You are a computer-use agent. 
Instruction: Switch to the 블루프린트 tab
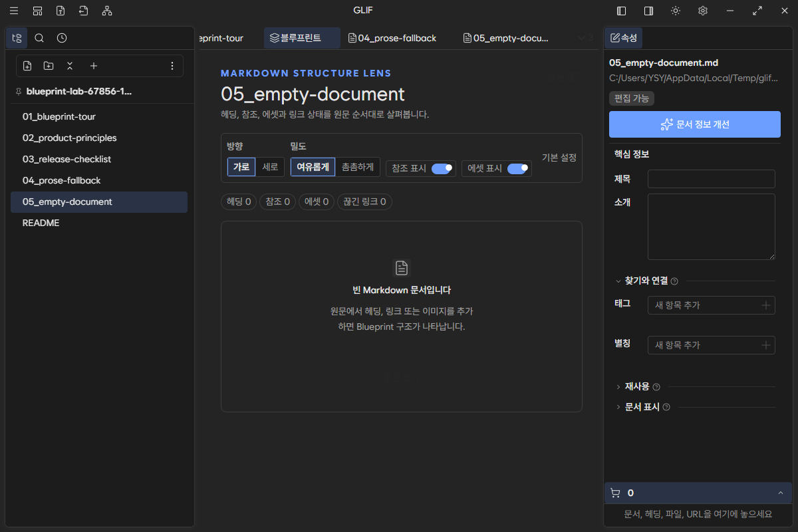coord(302,38)
